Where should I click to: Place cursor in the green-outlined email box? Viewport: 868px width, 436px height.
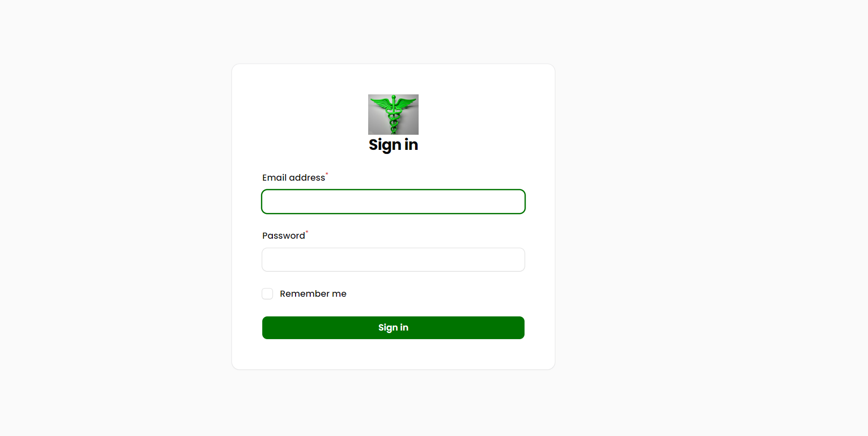(x=393, y=202)
